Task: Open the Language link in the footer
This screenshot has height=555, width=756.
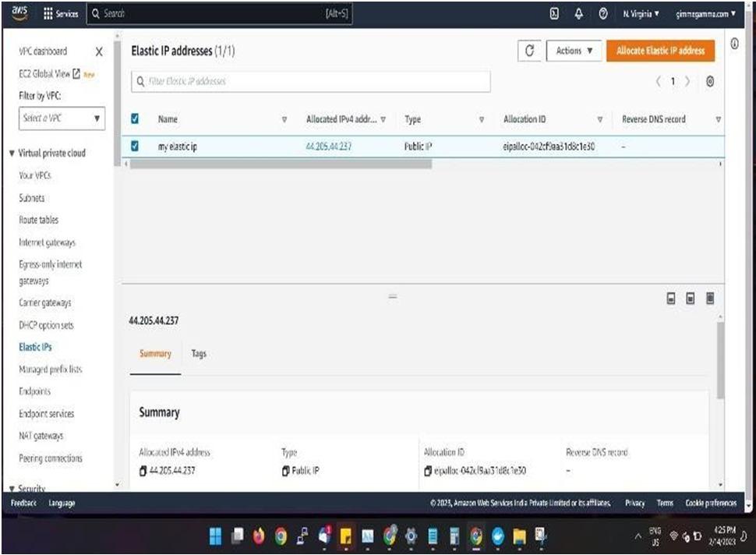Action: (x=62, y=503)
